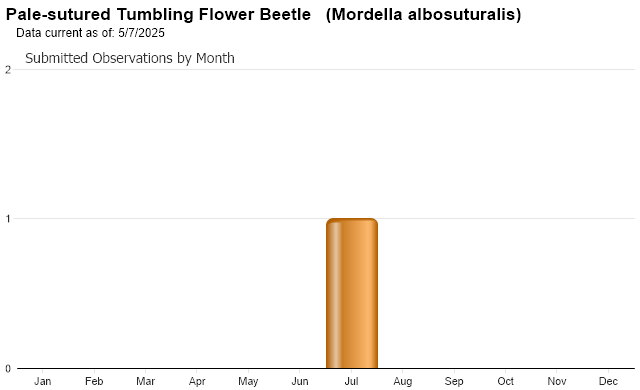Click the Pale-sutured Tumbling Flower Beetle heading
Image resolution: width=640 pixels, height=390 pixels.
point(158,15)
